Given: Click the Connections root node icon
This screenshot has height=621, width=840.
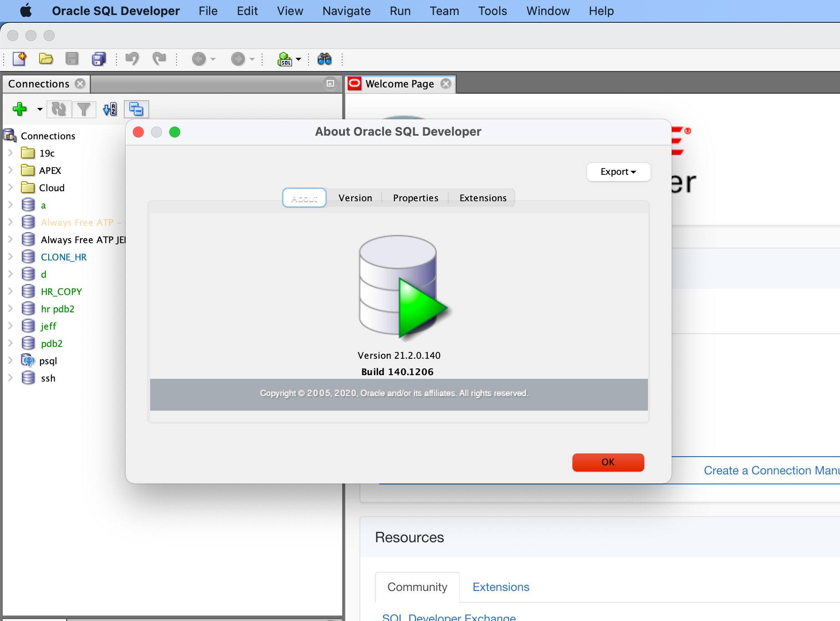Looking at the screenshot, I should pyautogui.click(x=10, y=136).
